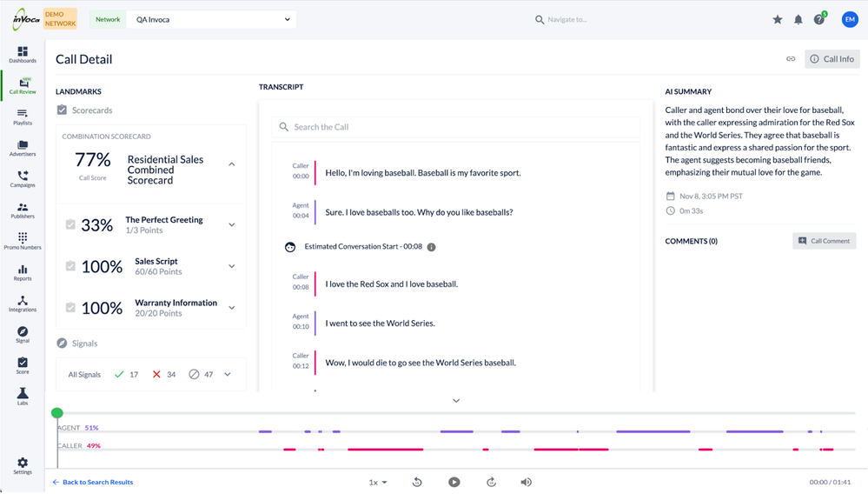Open the QA Invoca network dropdown

tap(212, 19)
